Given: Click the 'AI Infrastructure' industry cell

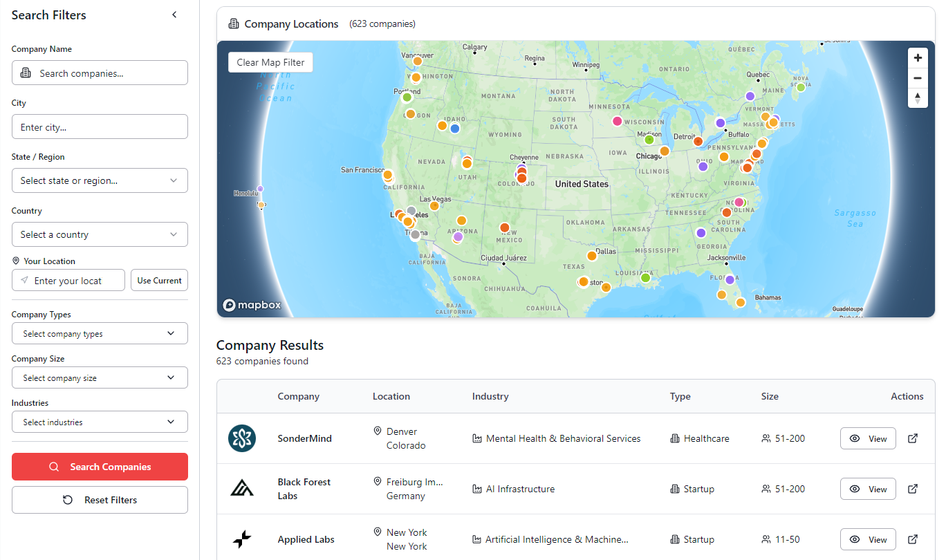Looking at the screenshot, I should tap(514, 489).
